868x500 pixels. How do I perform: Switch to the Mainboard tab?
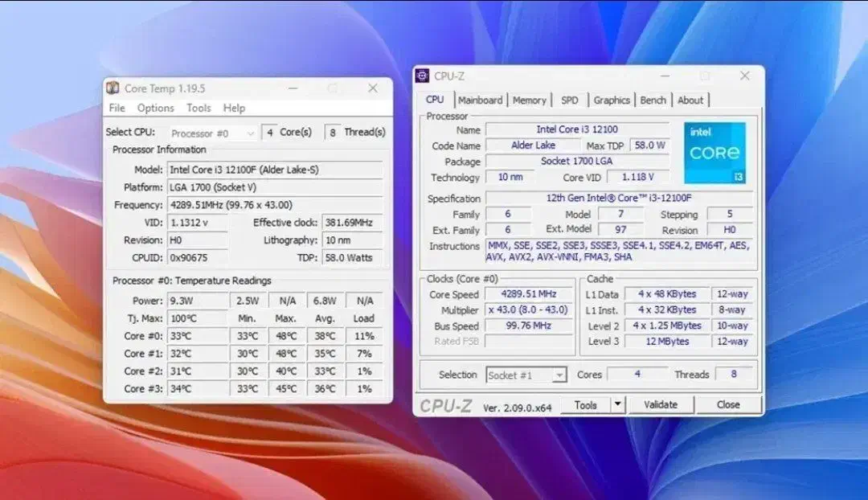tap(481, 100)
